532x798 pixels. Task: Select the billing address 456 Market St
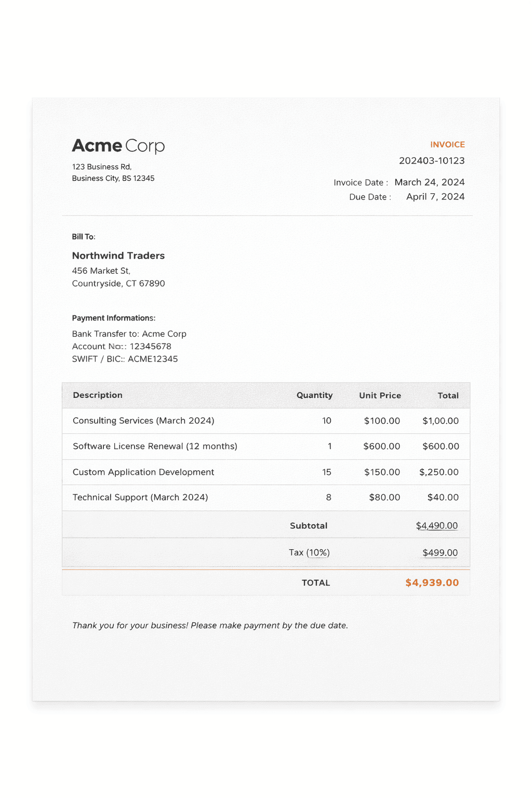[x=101, y=271]
